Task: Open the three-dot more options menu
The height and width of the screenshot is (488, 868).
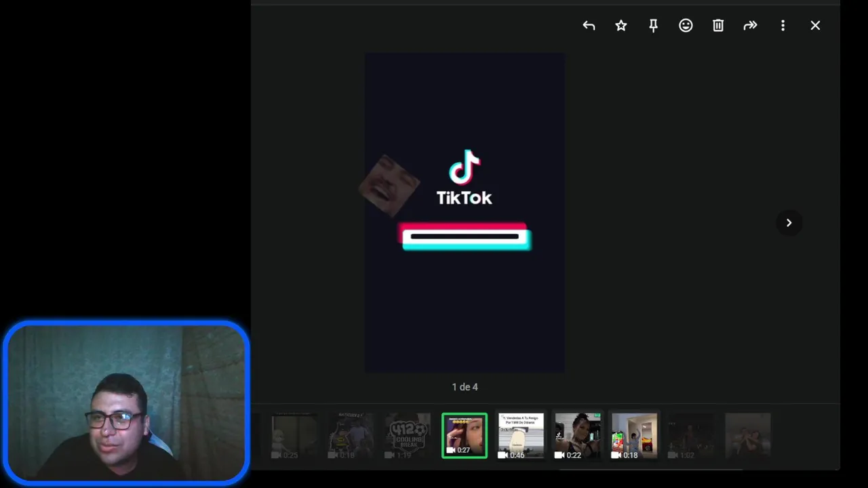Action: coord(783,26)
